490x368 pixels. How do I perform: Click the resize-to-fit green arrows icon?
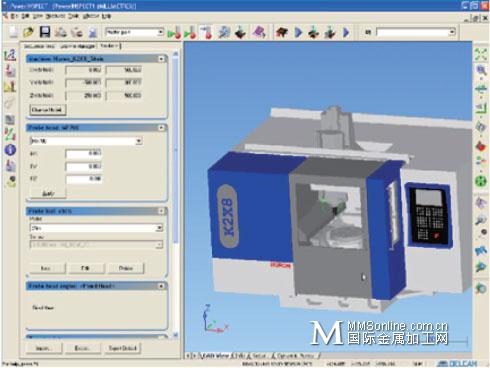coord(481,54)
